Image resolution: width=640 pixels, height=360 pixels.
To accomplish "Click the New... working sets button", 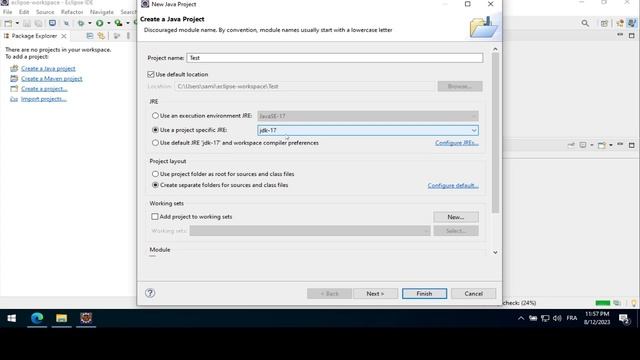I will [456, 217].
